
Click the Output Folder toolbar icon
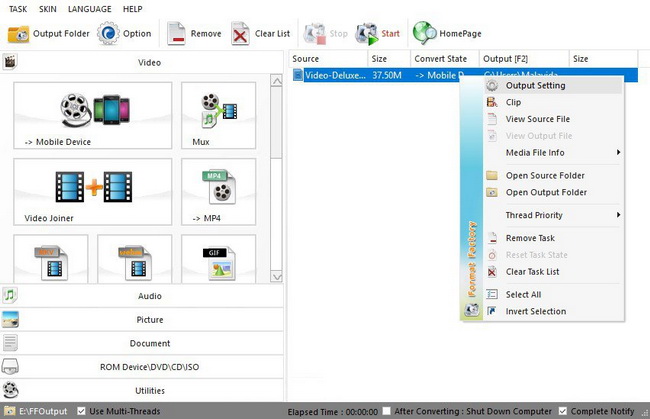pos(19,34)
